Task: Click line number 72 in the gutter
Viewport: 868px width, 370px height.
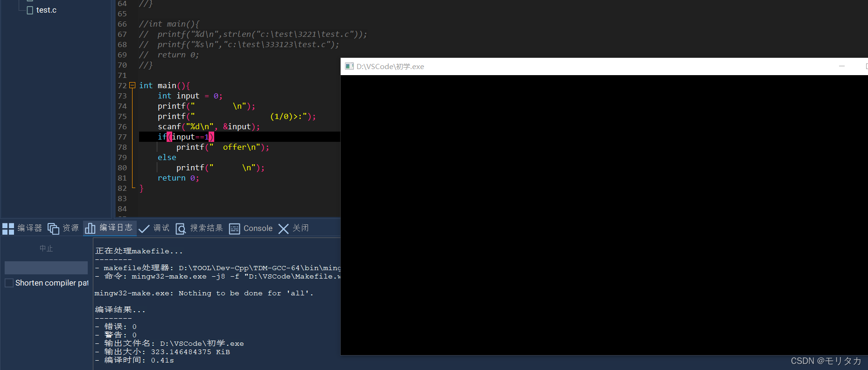Action: (x=122, y=85)
